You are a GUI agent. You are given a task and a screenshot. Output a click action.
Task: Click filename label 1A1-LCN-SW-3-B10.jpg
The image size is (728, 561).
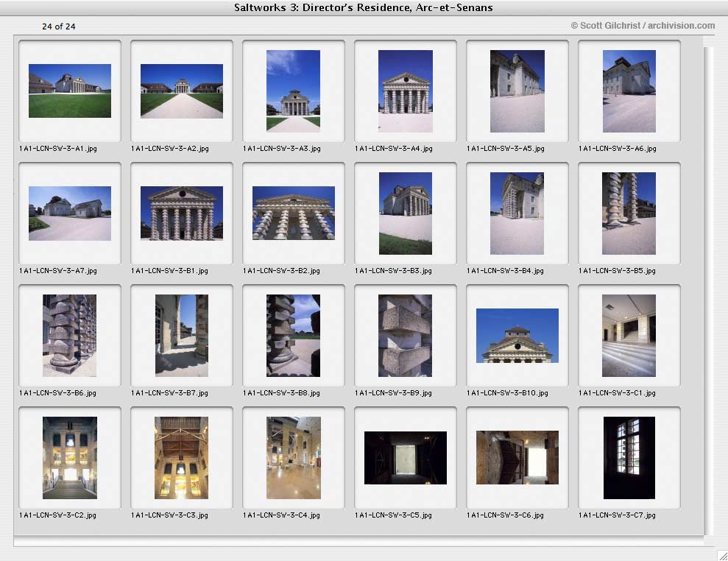click(x=507, y=393)
